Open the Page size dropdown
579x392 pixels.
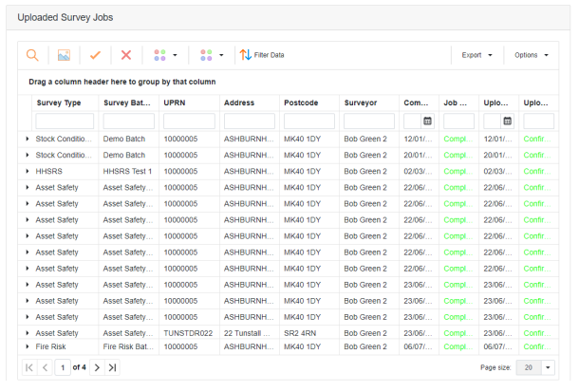click(x=548, y=367)
